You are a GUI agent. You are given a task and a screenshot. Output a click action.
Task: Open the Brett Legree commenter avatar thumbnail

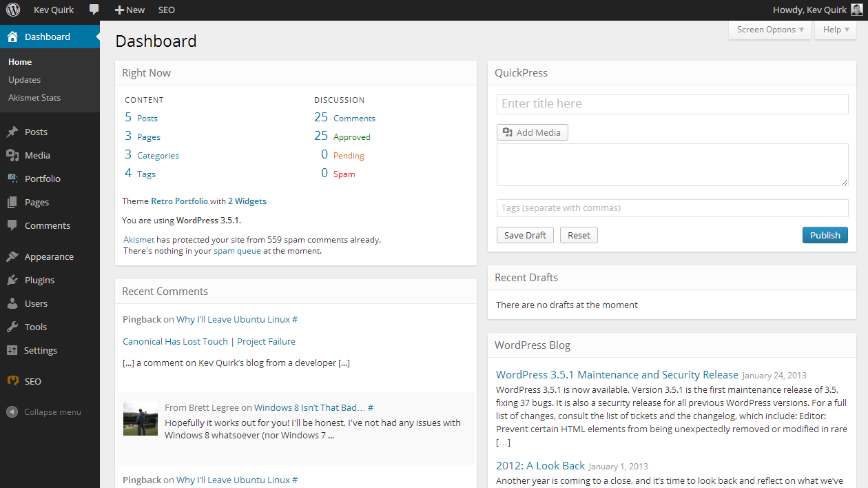tap(141, 418)
